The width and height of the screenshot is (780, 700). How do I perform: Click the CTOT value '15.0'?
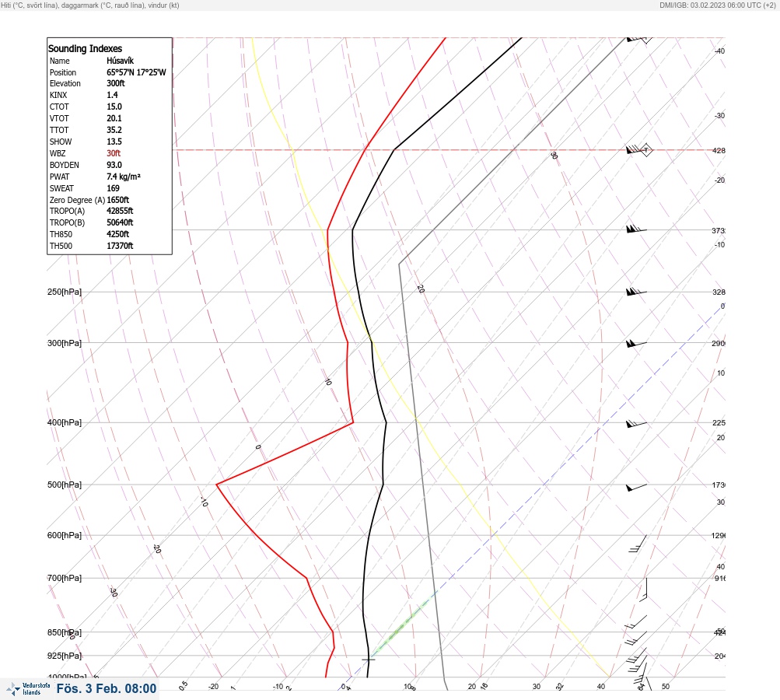pos(114,107)
